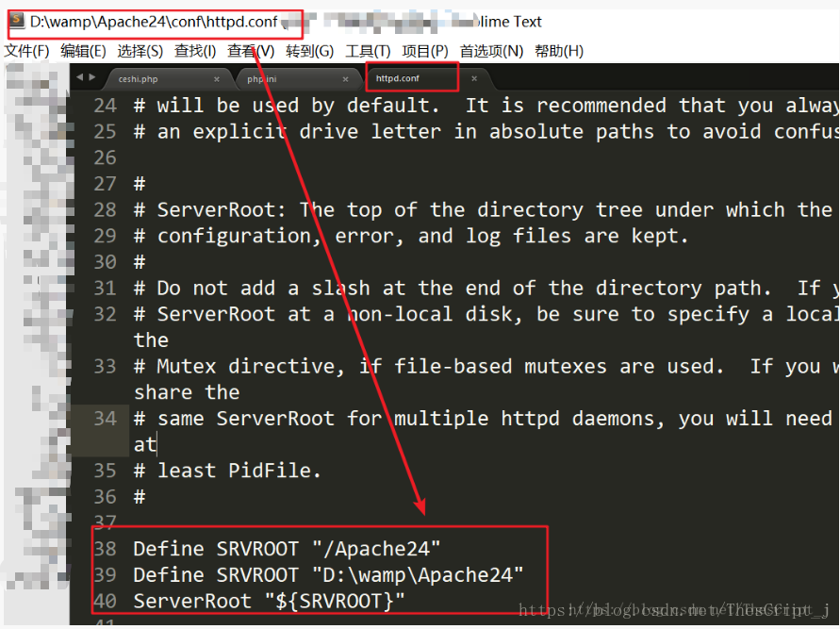Switch to the ceshi.php tab

(x=139, y=79)
